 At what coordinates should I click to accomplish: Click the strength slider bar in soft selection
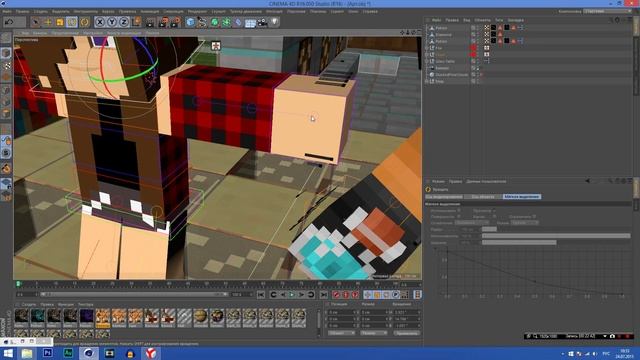point(556,236)
